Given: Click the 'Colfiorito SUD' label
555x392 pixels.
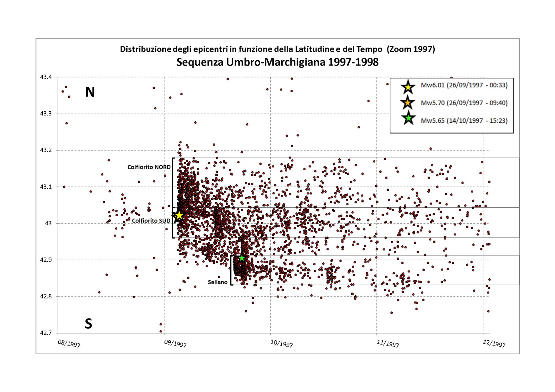Looking at the screenshot, I should coord(151,221).
